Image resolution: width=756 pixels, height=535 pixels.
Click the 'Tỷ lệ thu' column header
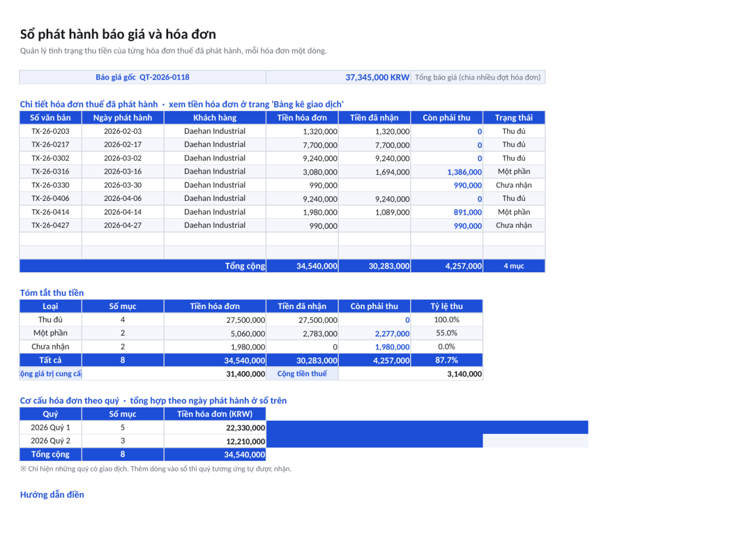click(446, 306)
